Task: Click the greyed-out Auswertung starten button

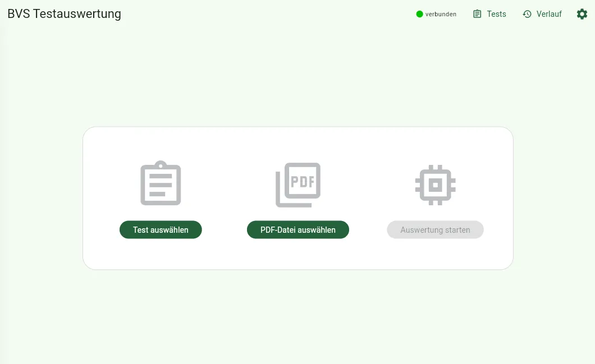Action: point(435,230)
